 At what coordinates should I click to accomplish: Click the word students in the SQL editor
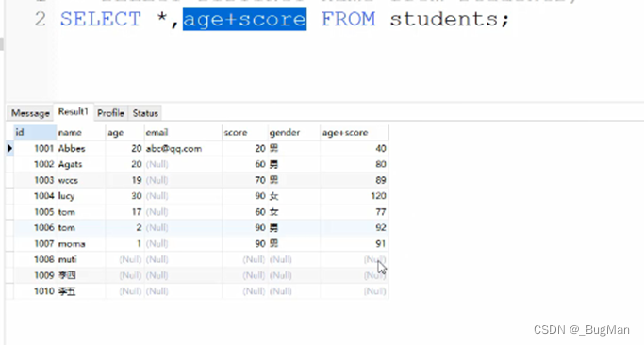[444, 19]
